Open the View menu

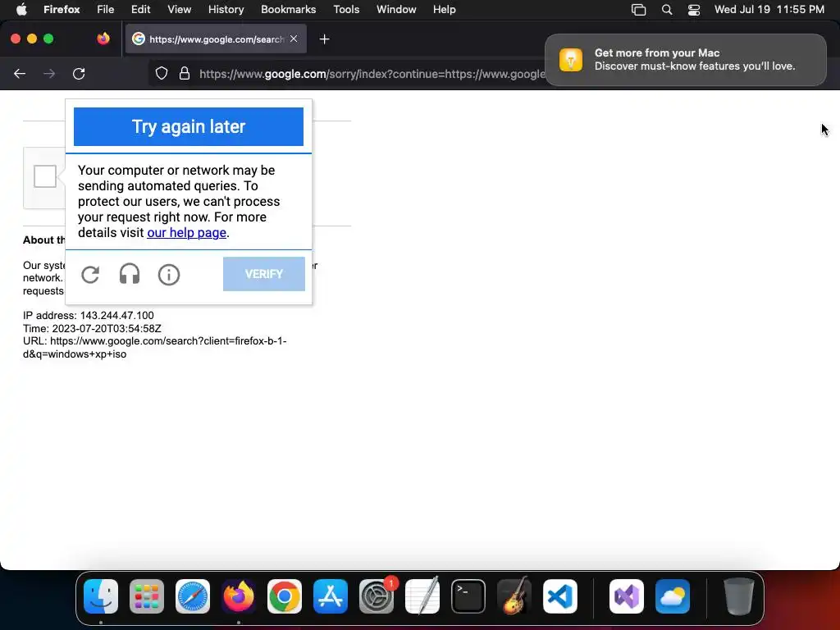[x=179, y=9]
